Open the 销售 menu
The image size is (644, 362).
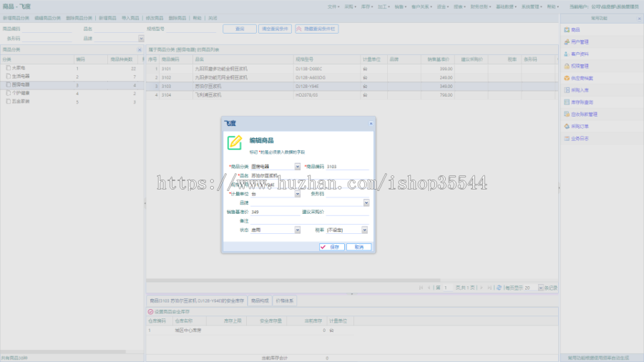click(x=401, y=6)
